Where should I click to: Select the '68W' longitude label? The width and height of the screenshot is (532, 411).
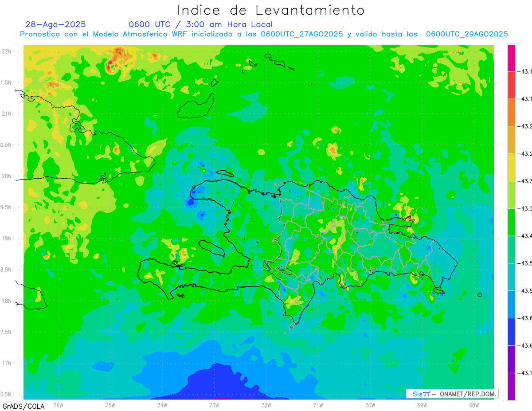coord(474,405)
